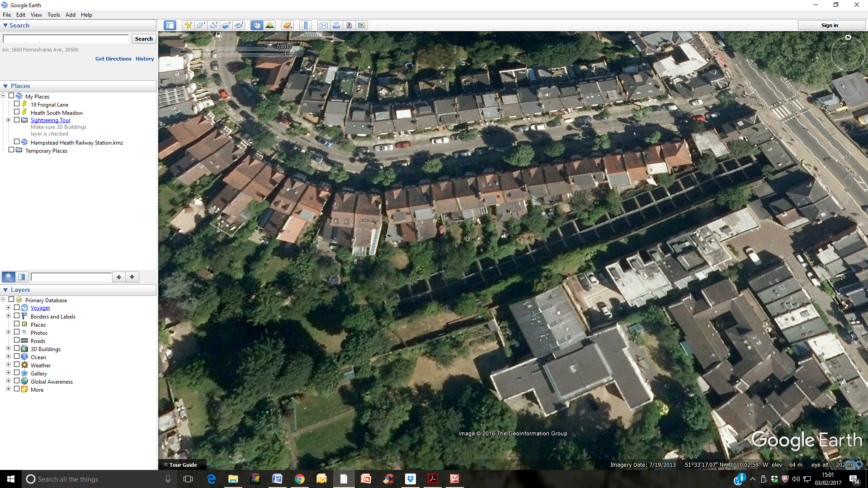Screen dimensions: 868x488
Task: Expand the More layer node
Action: coord(8,389)
